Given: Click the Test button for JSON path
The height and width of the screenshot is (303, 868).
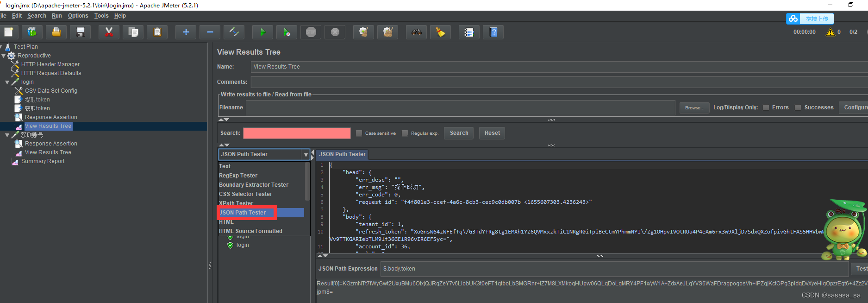Looking at the screenshot, I should coord(860,269).
